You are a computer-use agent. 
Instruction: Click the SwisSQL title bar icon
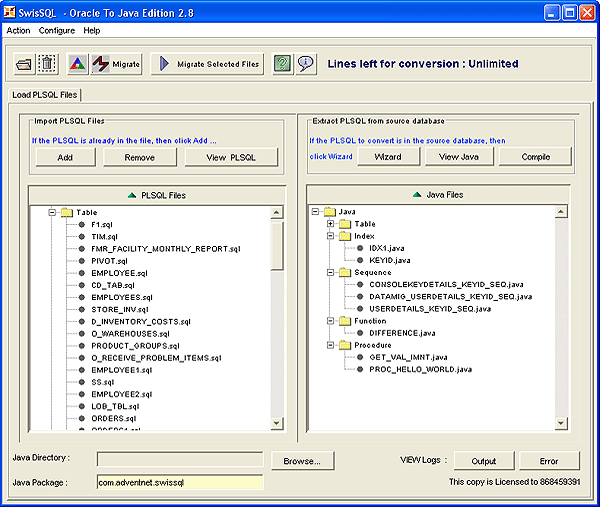(10, 12)
